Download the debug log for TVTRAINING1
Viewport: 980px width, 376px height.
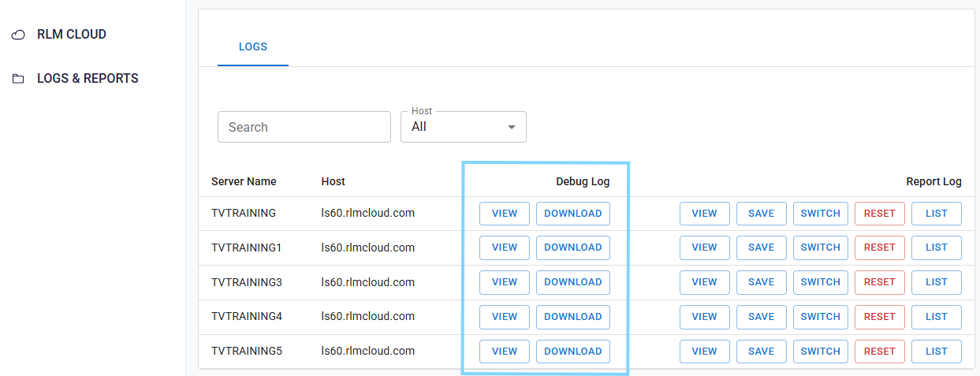point(573,248)
